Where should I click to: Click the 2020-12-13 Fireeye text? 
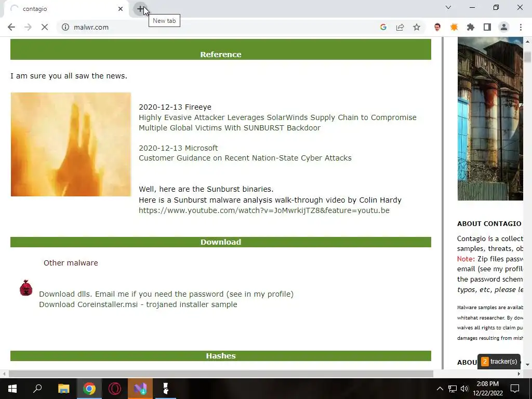[175, 107]
